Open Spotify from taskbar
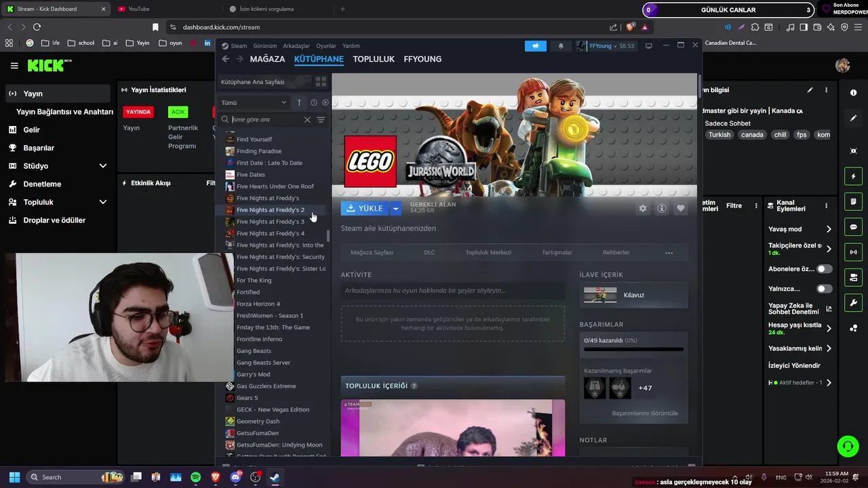This screenshot has width=868, height=488. [195, 477]
